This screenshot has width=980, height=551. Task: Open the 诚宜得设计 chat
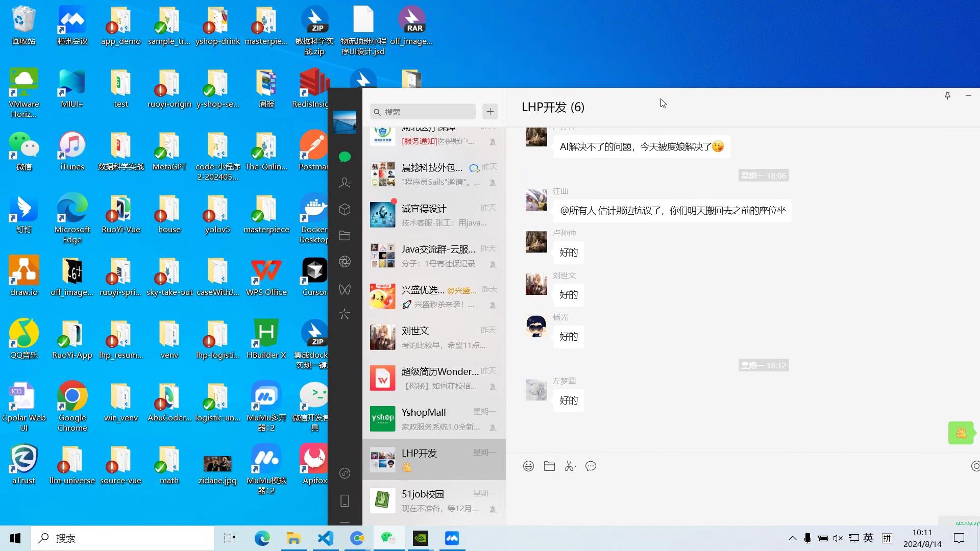pyautogui.click(x=434, y=215)
